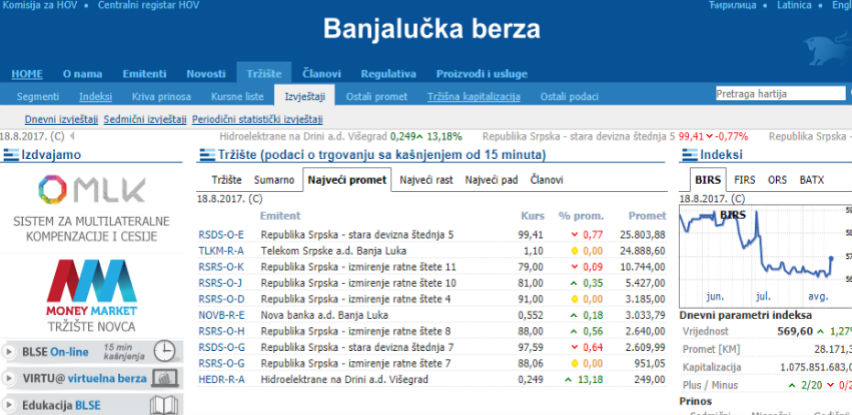The image size is (852, 415).
Task: Go to Segmenti submenu
Action: pyautogui.click(x=38, y=97)
